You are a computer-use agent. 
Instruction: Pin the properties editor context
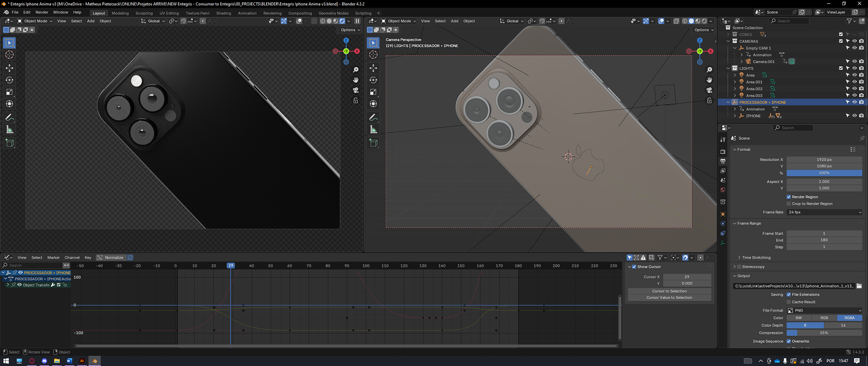[x=862, y=138]
